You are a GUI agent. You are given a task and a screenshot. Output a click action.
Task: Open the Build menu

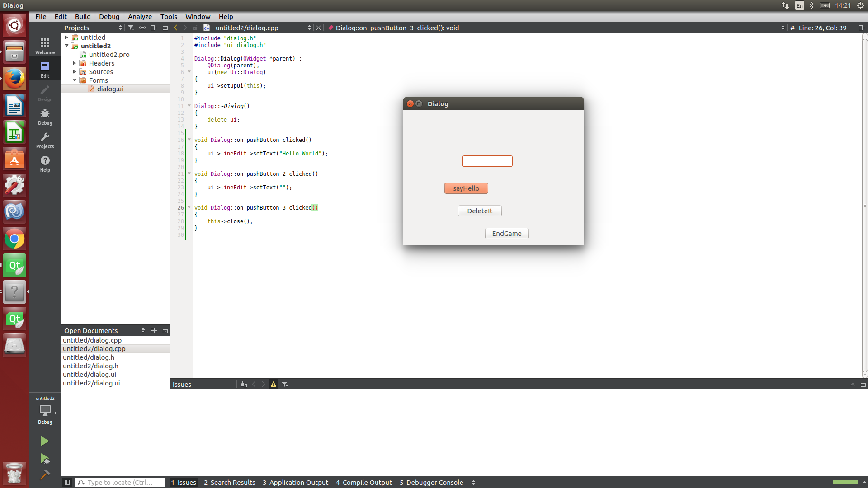pos(83,17)
